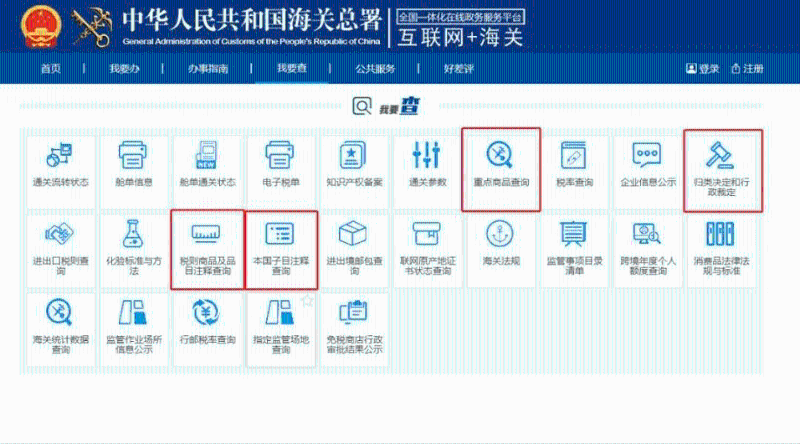Open 监管事项目录清单 icon
Viewport: 800px width, 444px height.
(x=573, y=234)
